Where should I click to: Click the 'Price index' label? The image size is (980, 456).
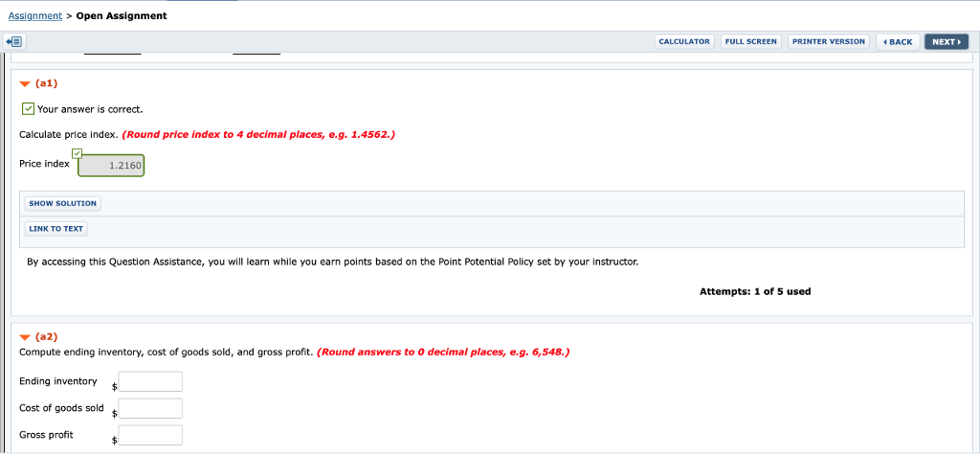[44, 164]
